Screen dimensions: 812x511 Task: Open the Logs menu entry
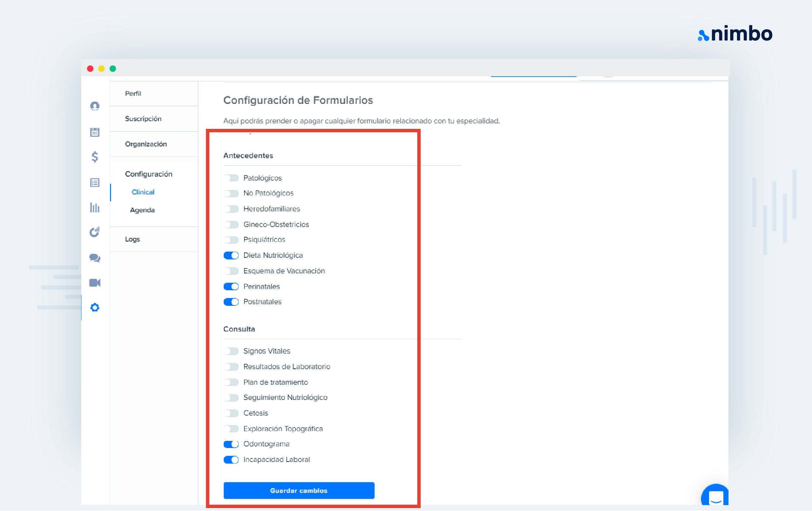click(x=132, y=239)
